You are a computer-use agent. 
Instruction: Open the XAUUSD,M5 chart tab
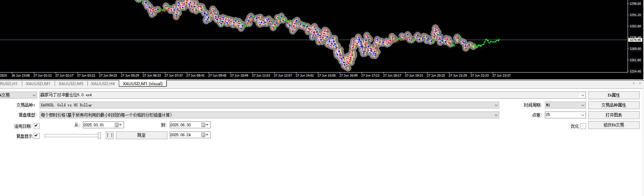pyautogui.click(x=71, y=83)
